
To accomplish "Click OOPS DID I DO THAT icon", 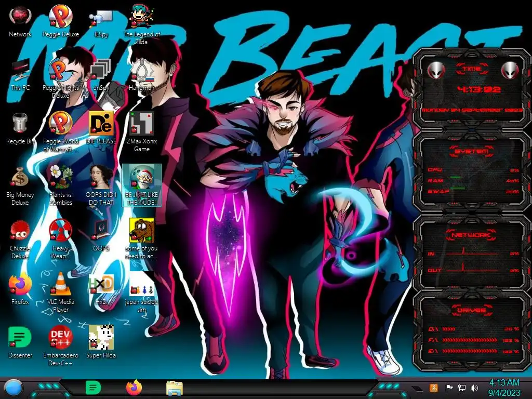I will 101,185.
